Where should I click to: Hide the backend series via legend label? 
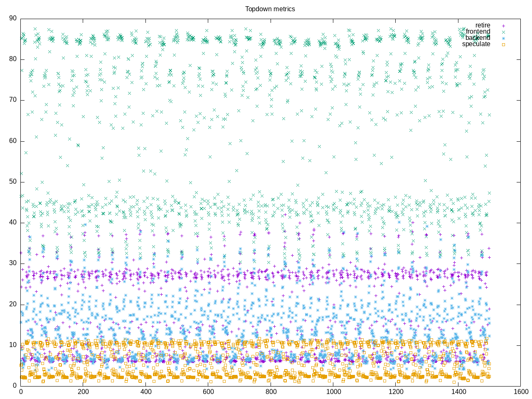pos(478,38)
